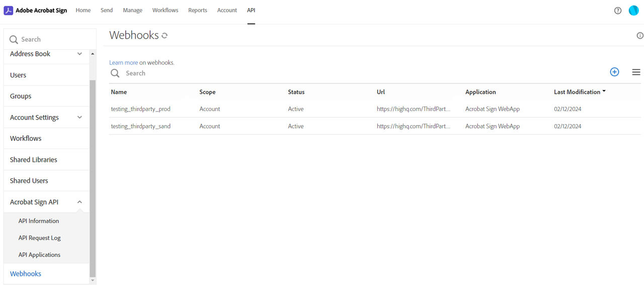Open the user profile avatar
This screenshot has height=288, width=644.
[x=634, y=11]
